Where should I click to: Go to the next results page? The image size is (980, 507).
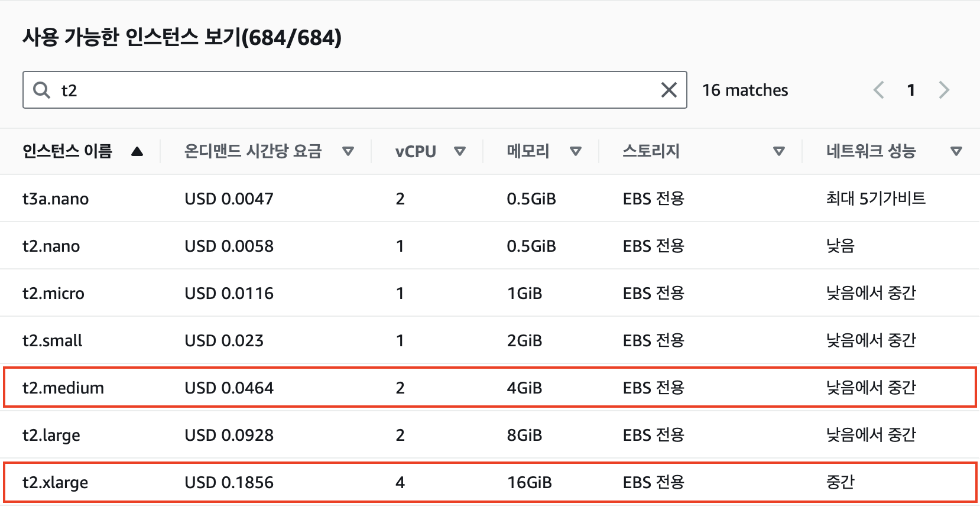944,90
